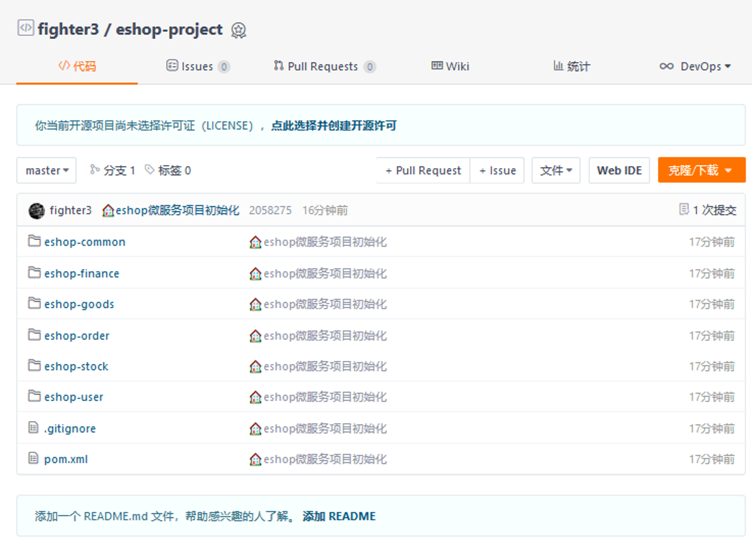
Task: Open the eshop-finance folder icon
Action: pos(35,272)
